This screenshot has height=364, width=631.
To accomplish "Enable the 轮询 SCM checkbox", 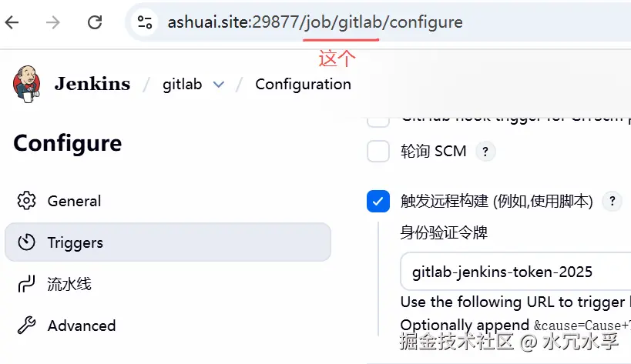I will coord(378,152).
